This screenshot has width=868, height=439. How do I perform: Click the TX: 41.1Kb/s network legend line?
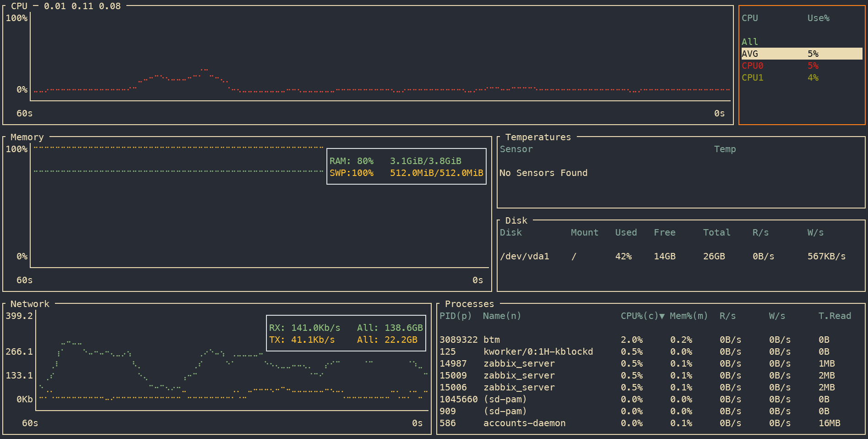point(302,340)
